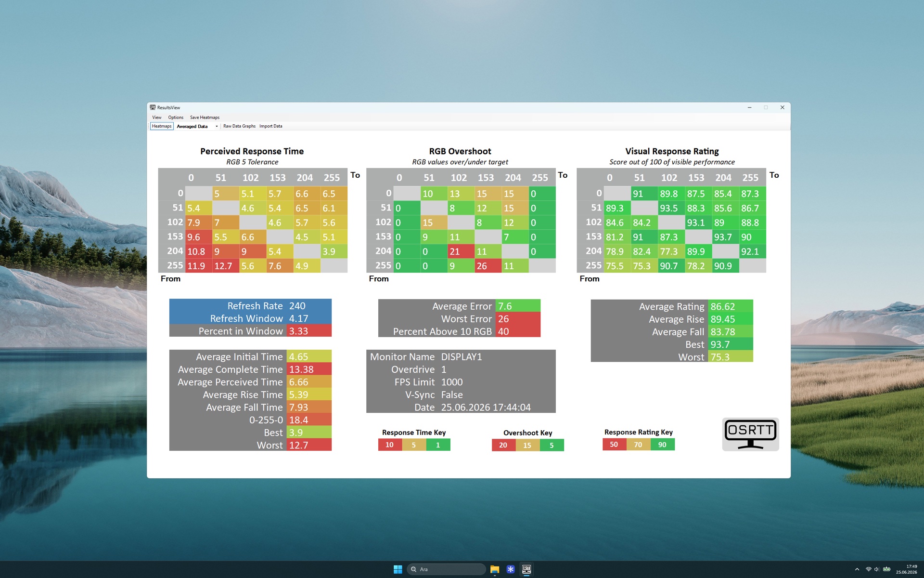Viewport: 924px width, 578px height.
Task: Click the Percent Above 10 RGB value 40
Action: pos(518,331)
